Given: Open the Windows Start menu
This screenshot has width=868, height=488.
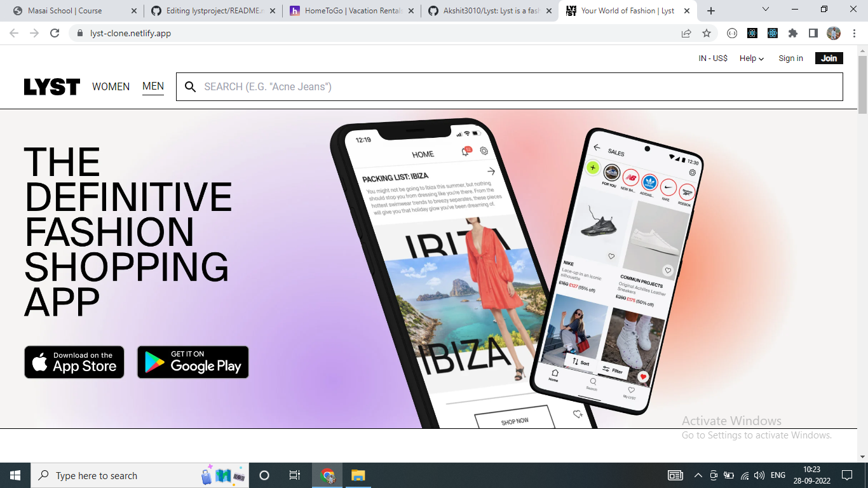Looking at the screenshot, I should [x=15, y=475].
